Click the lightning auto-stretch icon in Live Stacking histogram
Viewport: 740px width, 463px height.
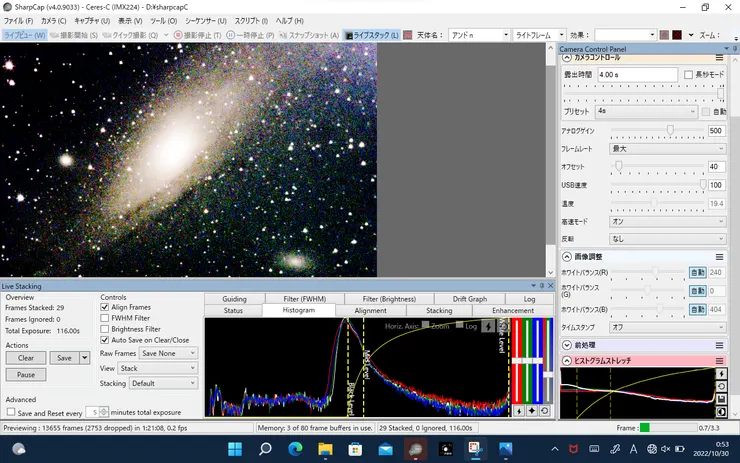488,326
